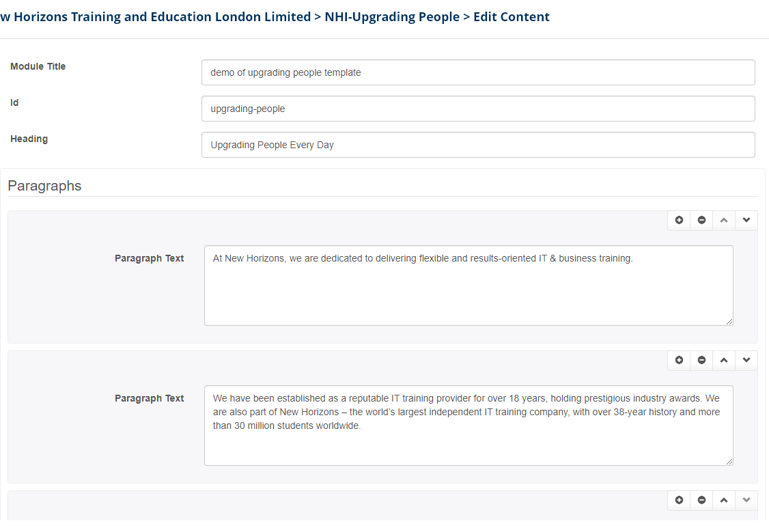This screenshot has height=532, width=769.
Task: Move the second paragraph down
Action: pos(746,360)
